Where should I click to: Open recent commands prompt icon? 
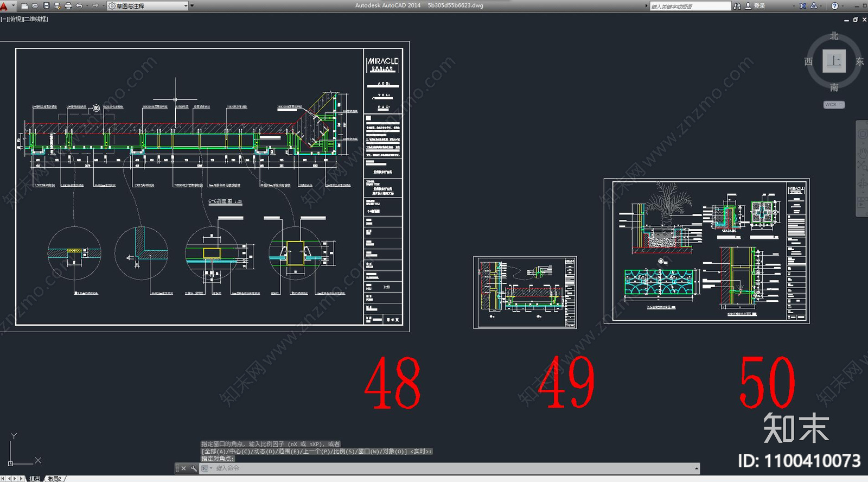click(206, 468)
